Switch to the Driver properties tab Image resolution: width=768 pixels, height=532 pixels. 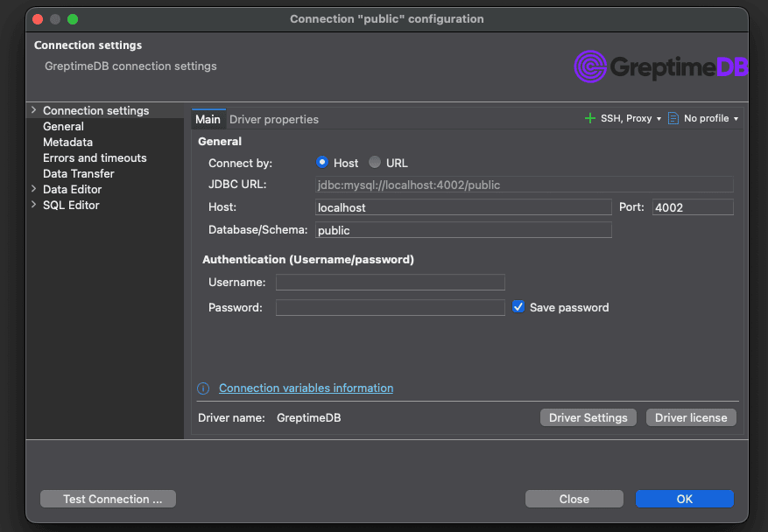point(274,119)
